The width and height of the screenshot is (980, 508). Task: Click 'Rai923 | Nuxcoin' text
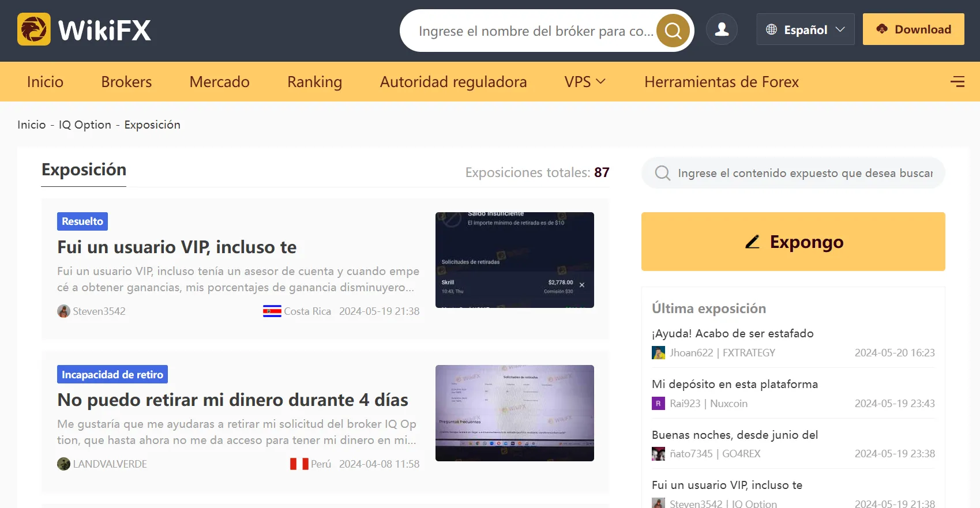[x=708, y=404]
